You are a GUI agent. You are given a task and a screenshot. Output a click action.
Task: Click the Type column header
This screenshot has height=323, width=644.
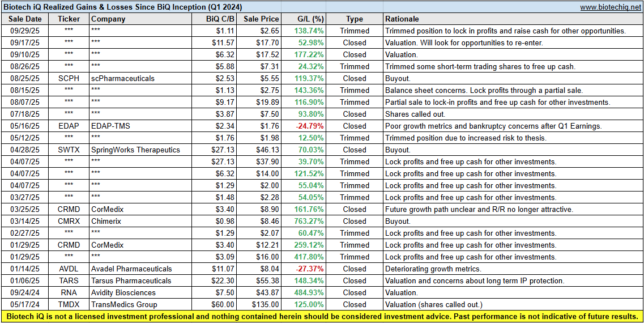point(355,19)
